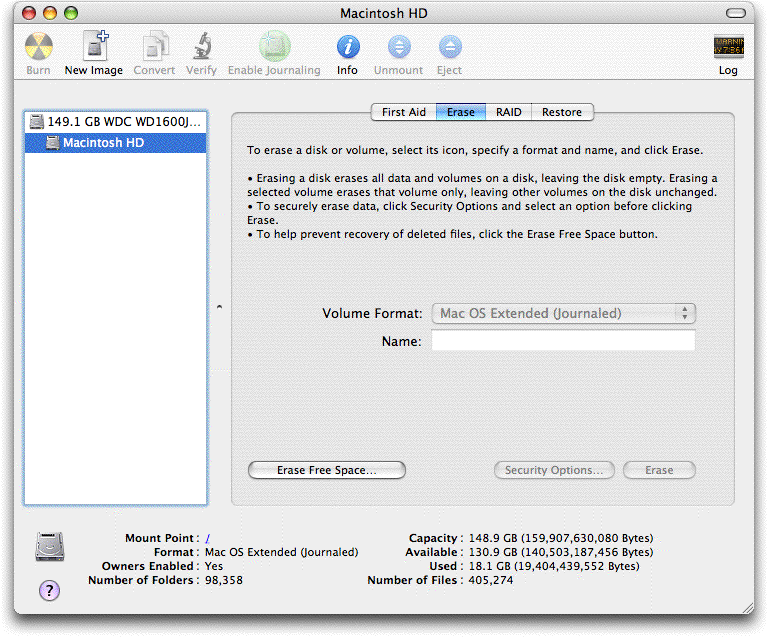Open the RAID tab
This screenshot has width=768, height=637.
coord(508,112)
